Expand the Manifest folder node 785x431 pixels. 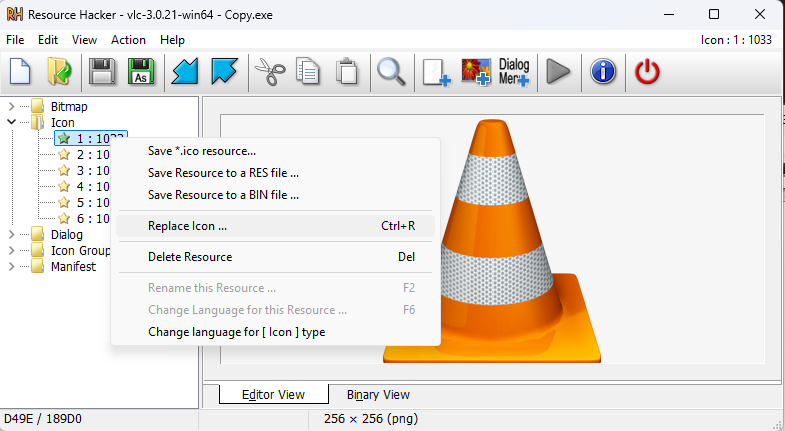pos(12,266)
